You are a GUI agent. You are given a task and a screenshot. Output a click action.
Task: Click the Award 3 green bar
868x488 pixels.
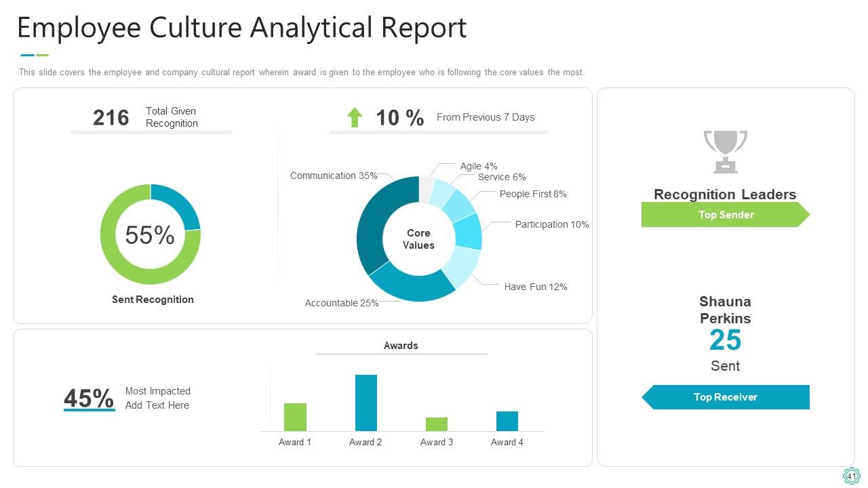437,424
